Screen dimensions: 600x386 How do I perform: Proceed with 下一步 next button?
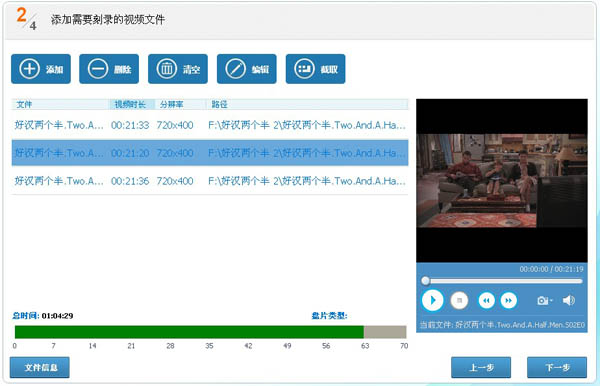click(x=557, y=367)
